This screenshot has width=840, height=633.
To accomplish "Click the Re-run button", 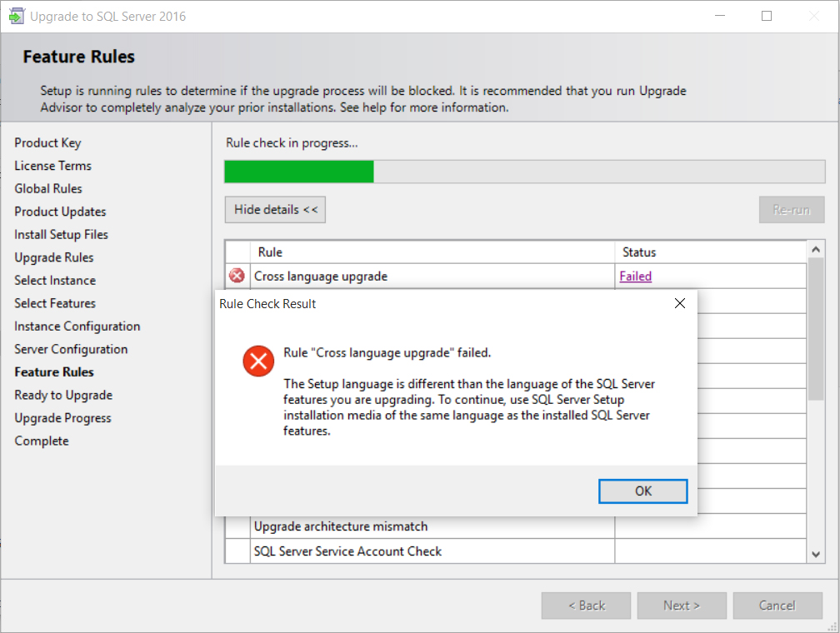I will [x=791, y=210].
